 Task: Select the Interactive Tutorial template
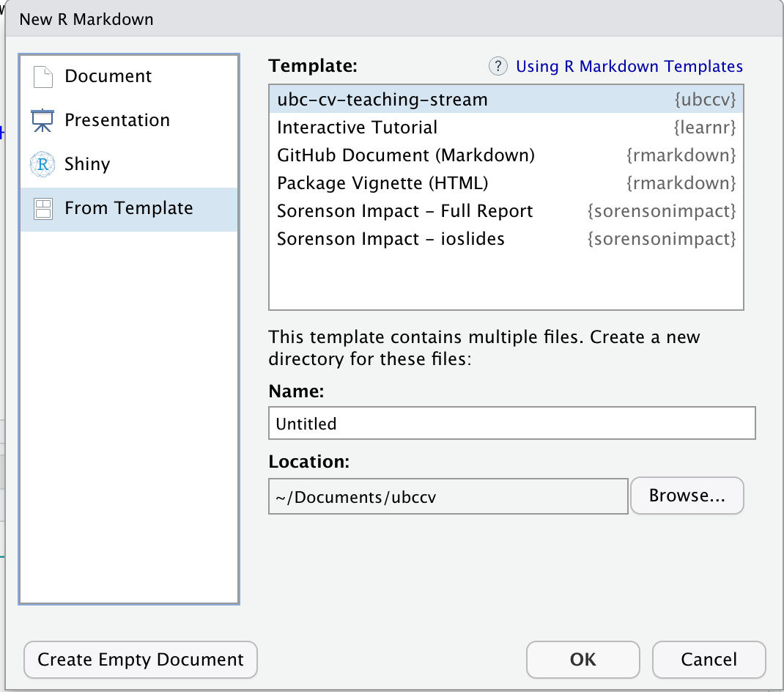point(506,127)
